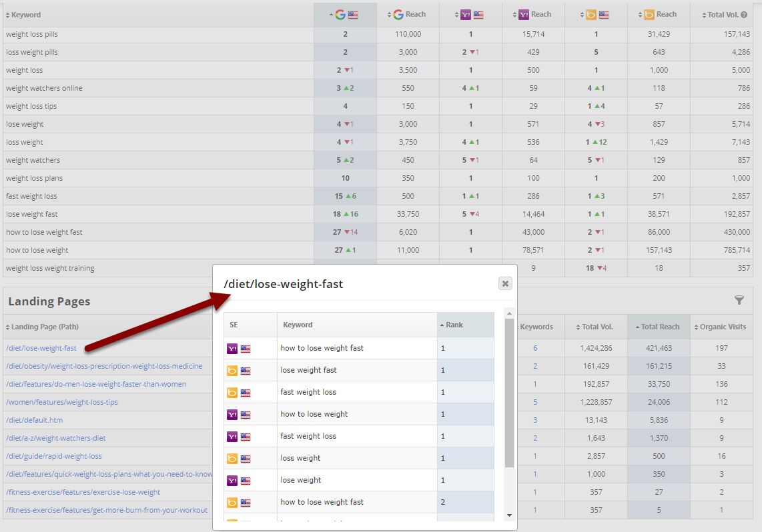Viewport: 762px width, 532px height.
Task: Sort the top table by Keyword
Action: point(25,15)
